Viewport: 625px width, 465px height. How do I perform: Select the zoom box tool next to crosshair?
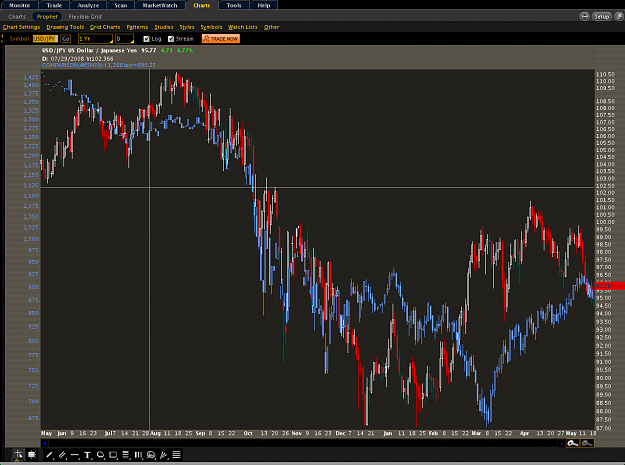32,454
